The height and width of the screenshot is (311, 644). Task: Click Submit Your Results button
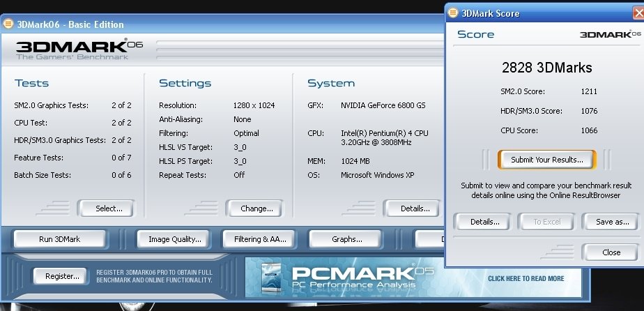(x=546, y=160)
